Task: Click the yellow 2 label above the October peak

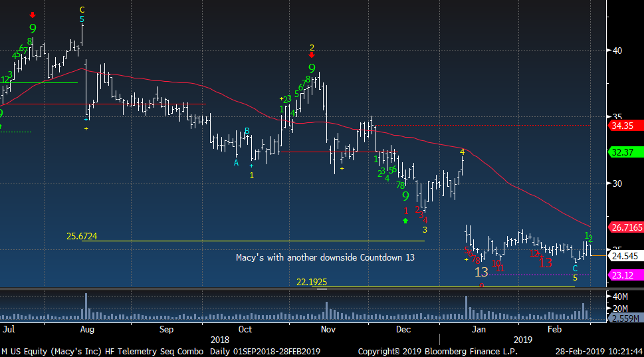Action: click(x=312, y=48)
